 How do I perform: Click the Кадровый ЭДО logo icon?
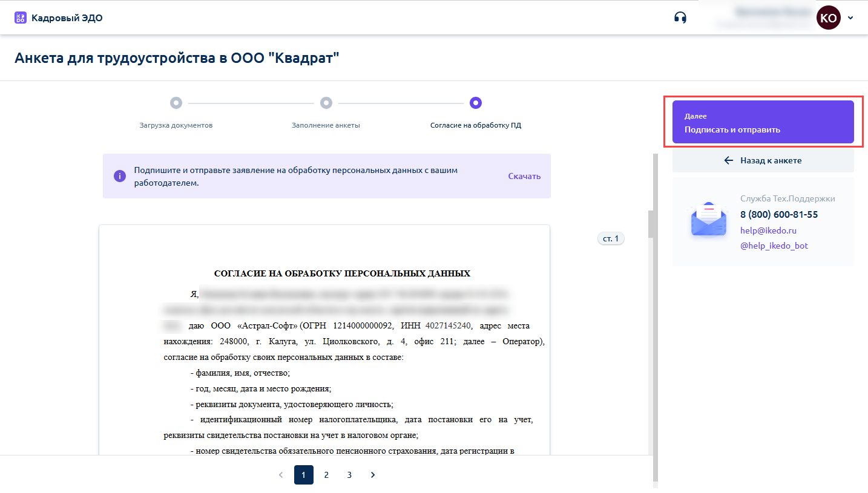pos(21,18)
